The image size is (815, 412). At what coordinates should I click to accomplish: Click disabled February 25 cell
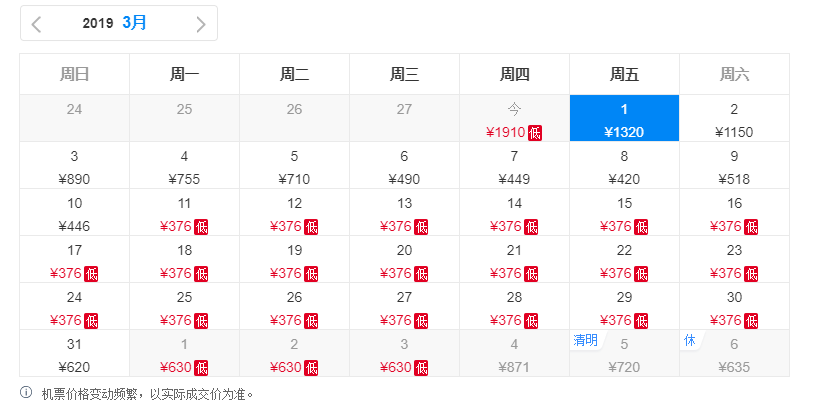pos(185,118)
